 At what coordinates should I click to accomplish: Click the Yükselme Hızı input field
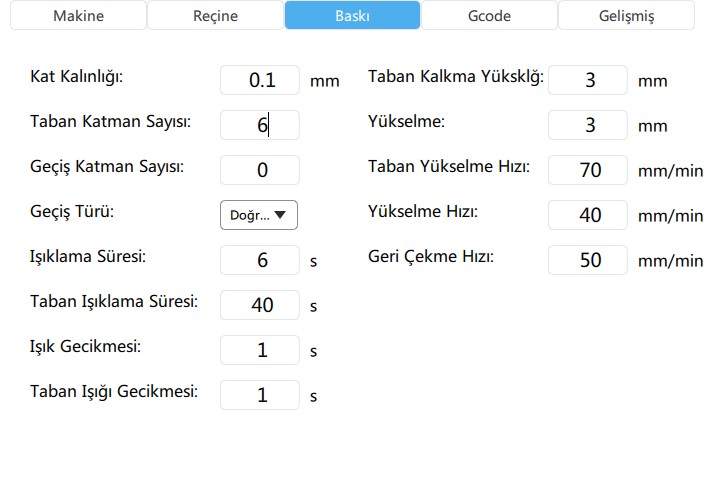(588, 215)
